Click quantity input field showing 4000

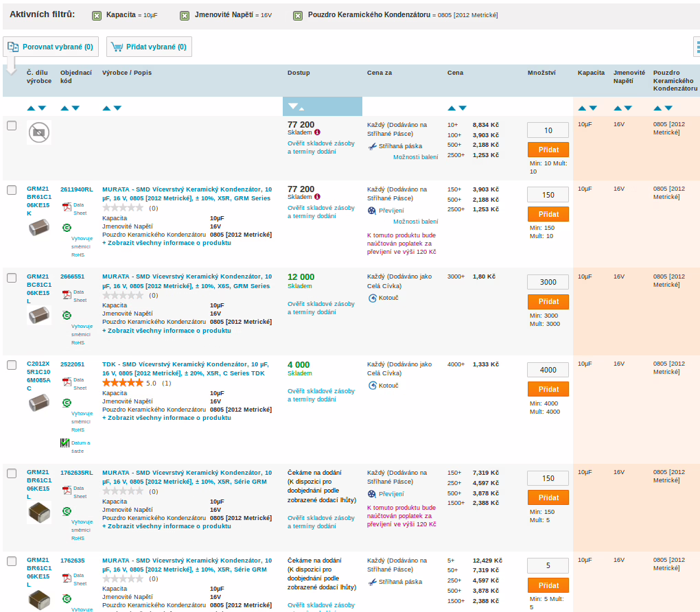(x=548, y=370)
